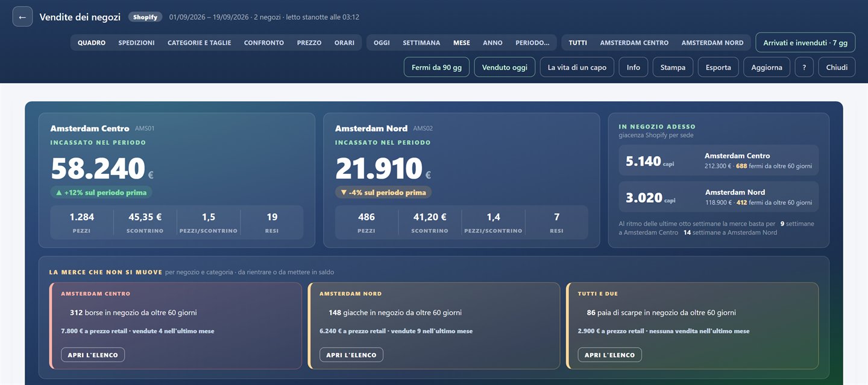Open the list for Amsterdam Centro borse
The height and width of the screenshot is (385, 868).
[x=93, y=355]
